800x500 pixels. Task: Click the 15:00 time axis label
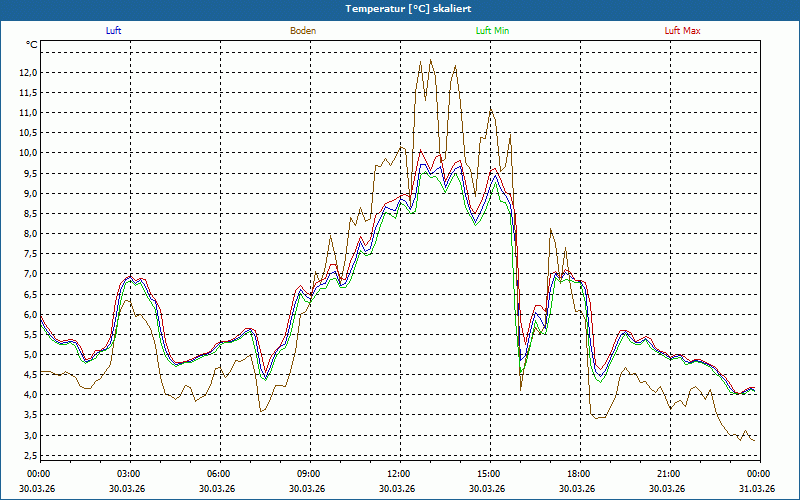[488, 473]
